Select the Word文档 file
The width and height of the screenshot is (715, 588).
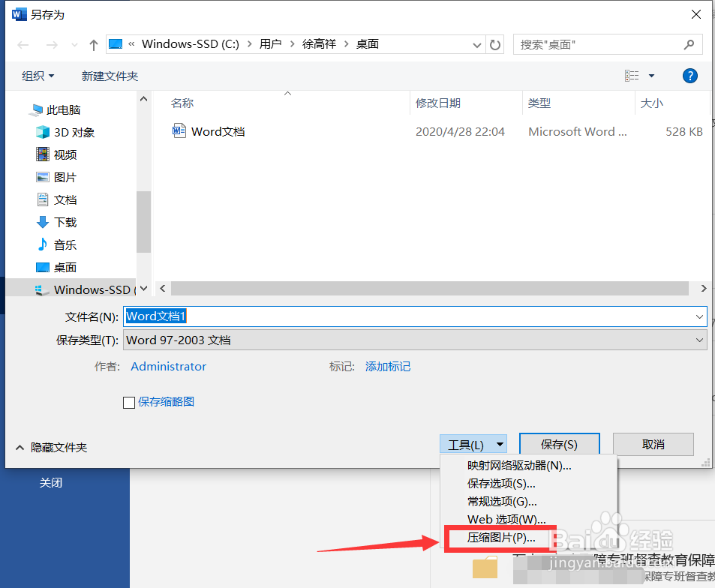click(x=218, y=131)
